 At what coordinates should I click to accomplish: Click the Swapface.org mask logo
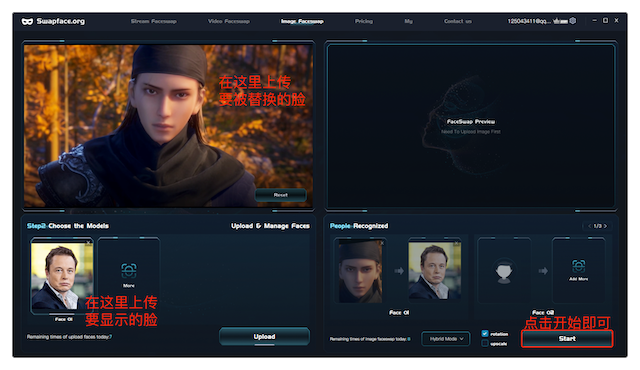coord(27,21)
